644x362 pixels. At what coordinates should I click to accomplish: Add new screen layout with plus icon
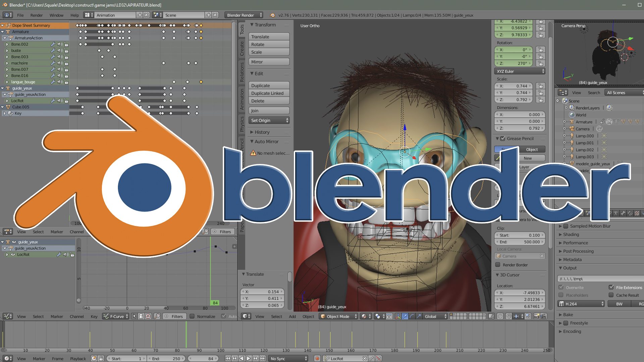point(140,15)
